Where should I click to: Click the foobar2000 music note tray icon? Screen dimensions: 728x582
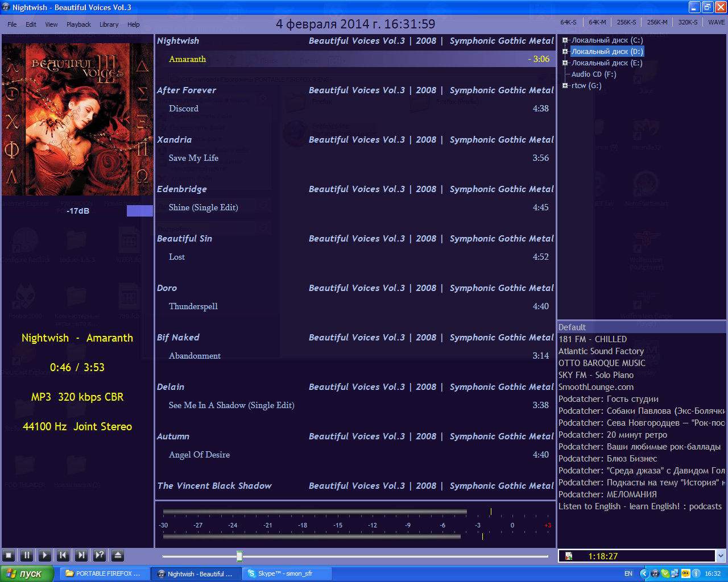coord(655,574)
